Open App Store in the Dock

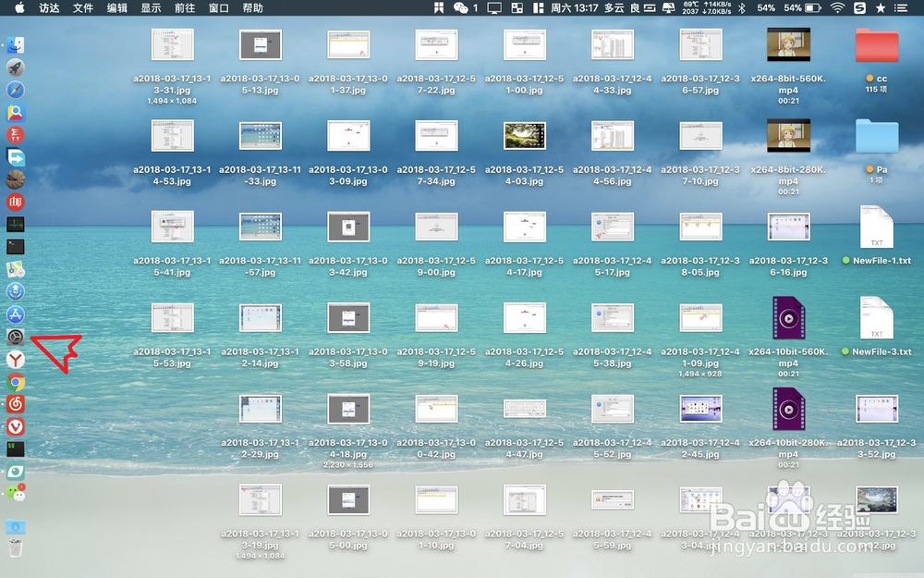16,314
